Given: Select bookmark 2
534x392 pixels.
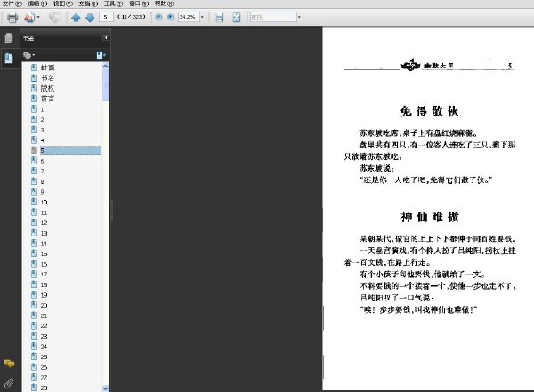Looking at the screenshot, I should pos(42,120).
